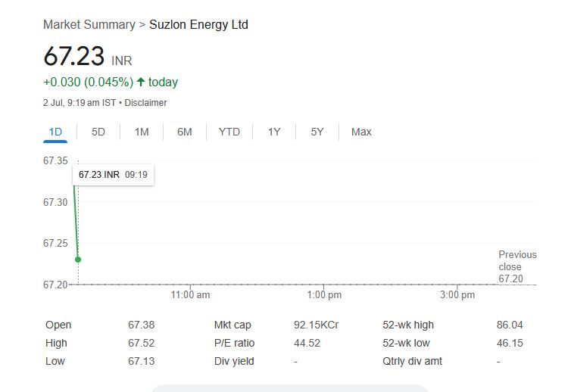Click the Mkt cap value 92.15KCr
This screenshot has height=392, width=571.
point(316,325)
